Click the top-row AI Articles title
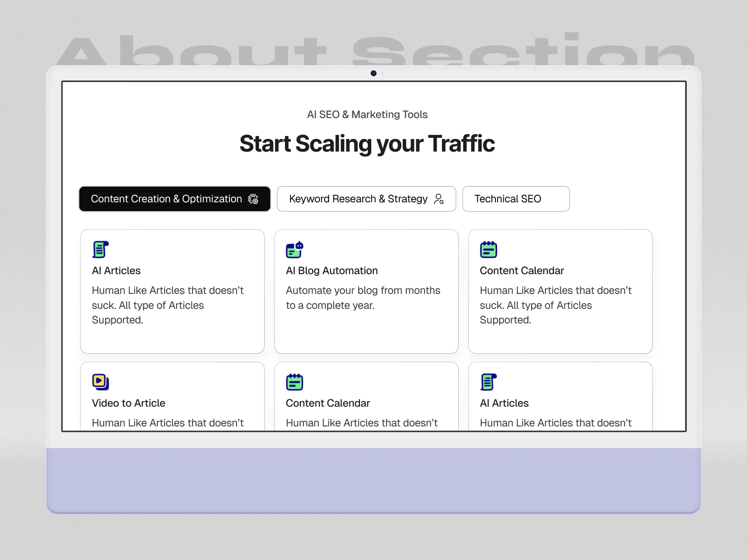Viewport: 747px width, 560px height. coord(116,271)
